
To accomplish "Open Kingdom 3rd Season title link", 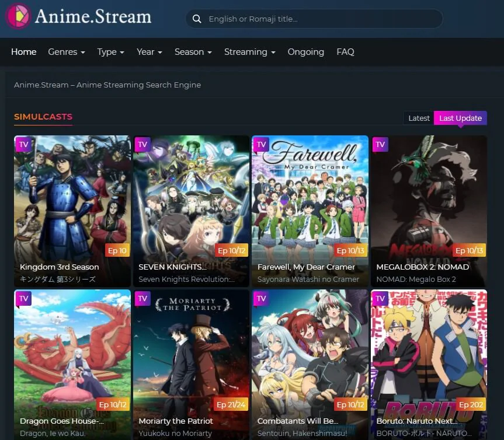I will tap(60, 267).
